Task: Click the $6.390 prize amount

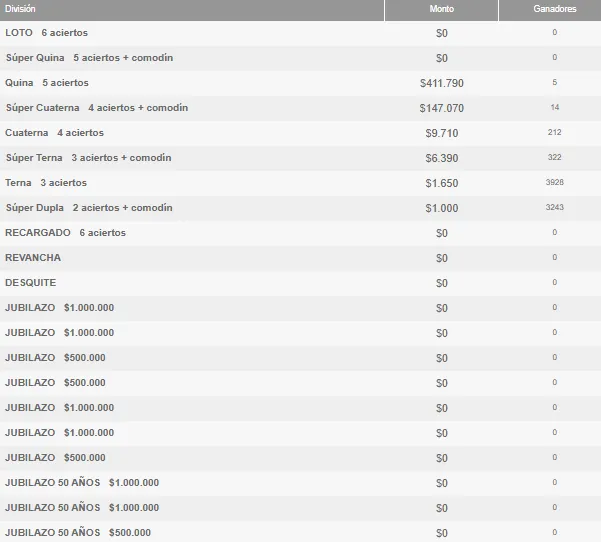Action: 442,158
